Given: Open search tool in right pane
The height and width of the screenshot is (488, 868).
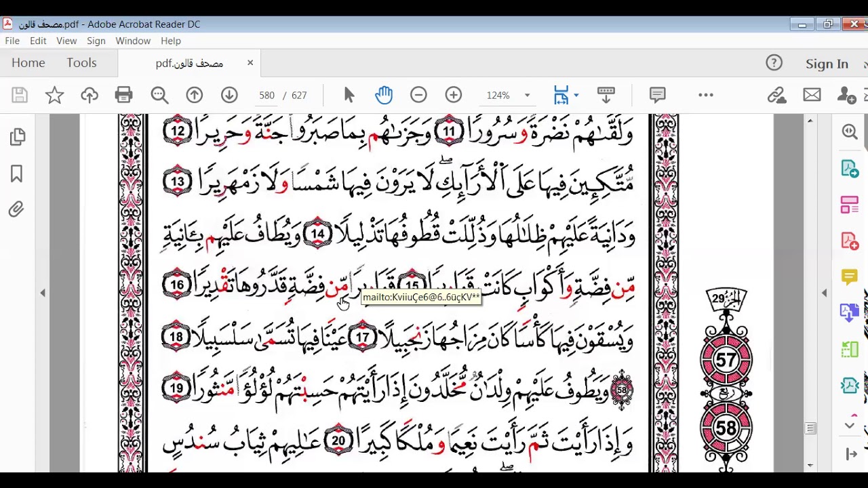Looking at the screenshot, I should click(850, 132).
